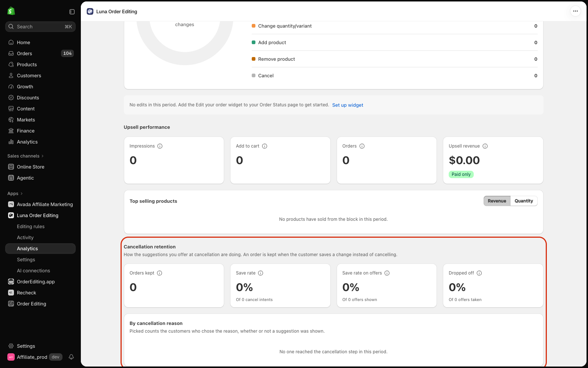Viewport: 588px width, 368px height.
Task: Show the info tooltip for Add to cart
Action: (x=265, y=146)
